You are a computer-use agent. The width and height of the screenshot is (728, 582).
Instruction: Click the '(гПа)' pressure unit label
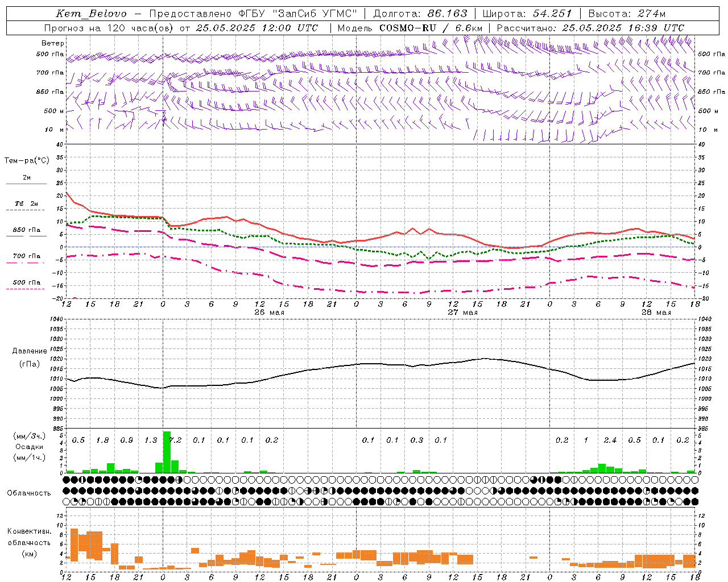click(28, 364)
